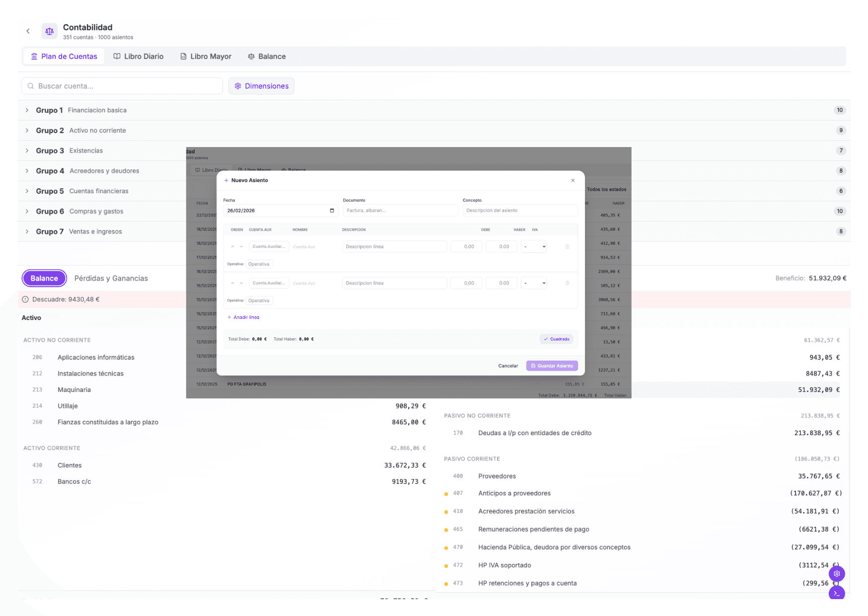868x616 pixels.
Task: Move the second entry line up
Action: 232,283
